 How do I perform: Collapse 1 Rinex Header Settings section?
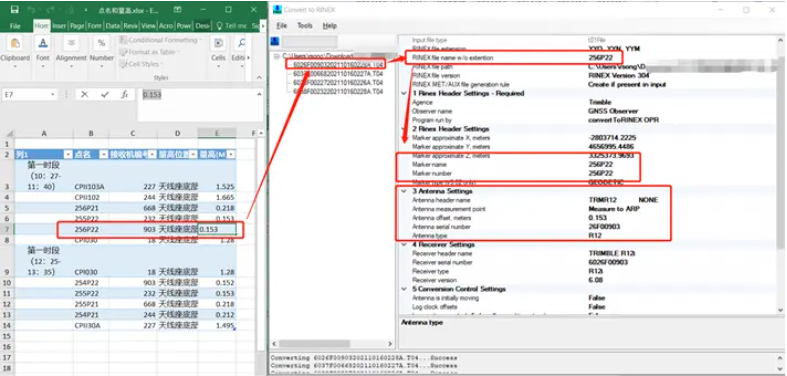[x=404, y=93]
